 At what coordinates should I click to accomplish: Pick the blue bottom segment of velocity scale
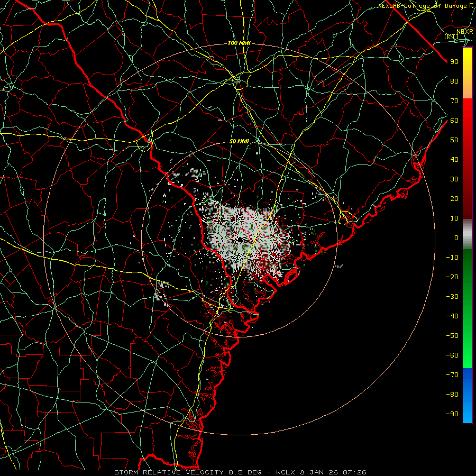(x=467, y=396)
